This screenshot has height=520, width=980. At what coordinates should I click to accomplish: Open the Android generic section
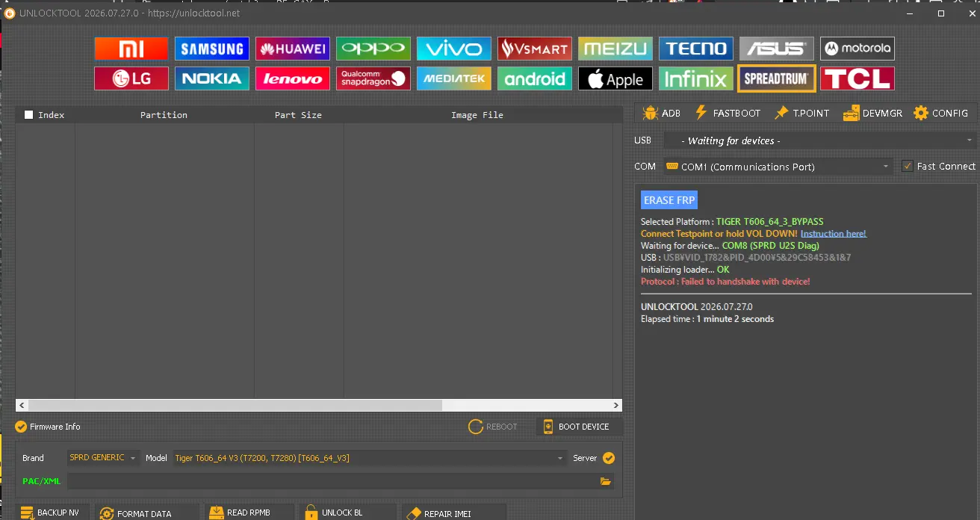tap(535, 78)
